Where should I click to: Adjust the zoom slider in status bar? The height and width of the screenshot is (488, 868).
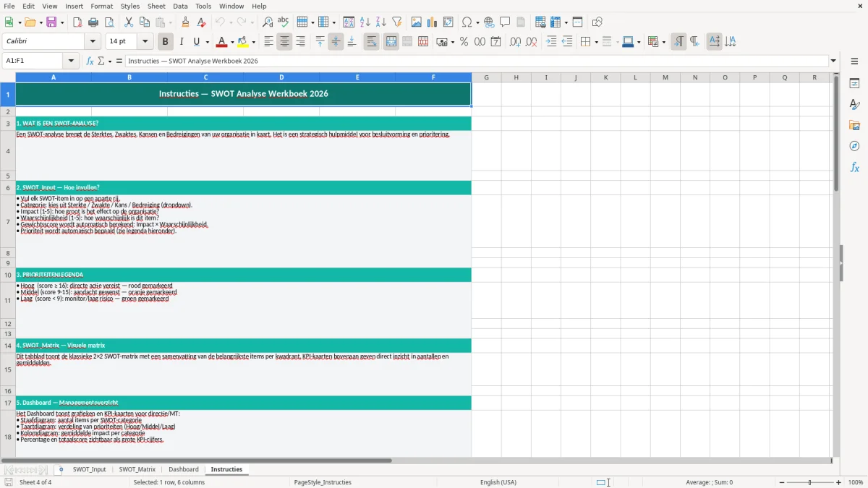coord(809,482)
